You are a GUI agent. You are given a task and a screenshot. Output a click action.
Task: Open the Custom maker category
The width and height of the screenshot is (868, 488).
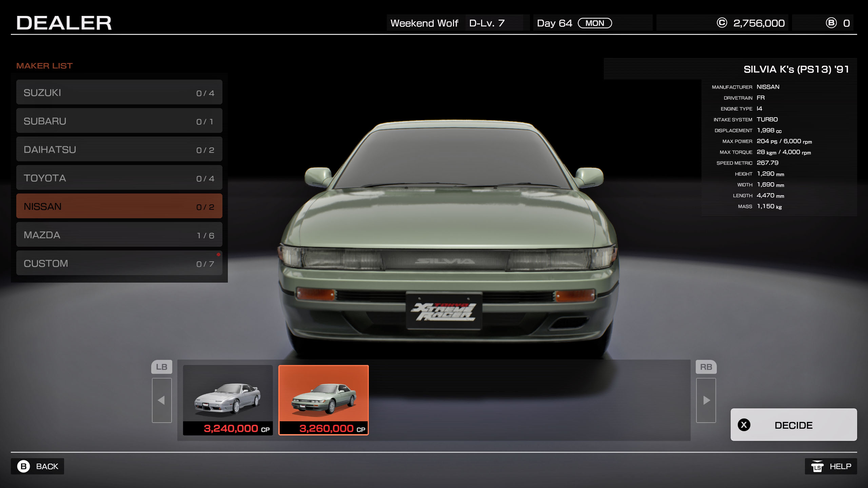coord(119,263)
